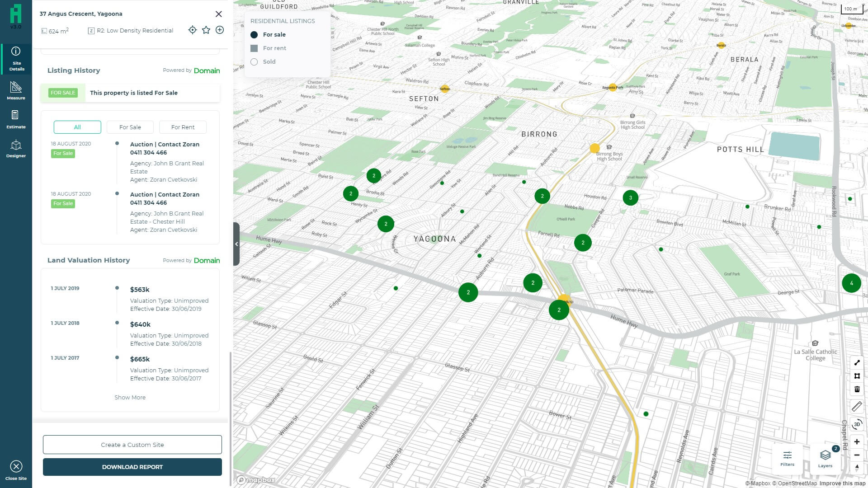Click the $665k valuation entry

click(x=140, y=359)
